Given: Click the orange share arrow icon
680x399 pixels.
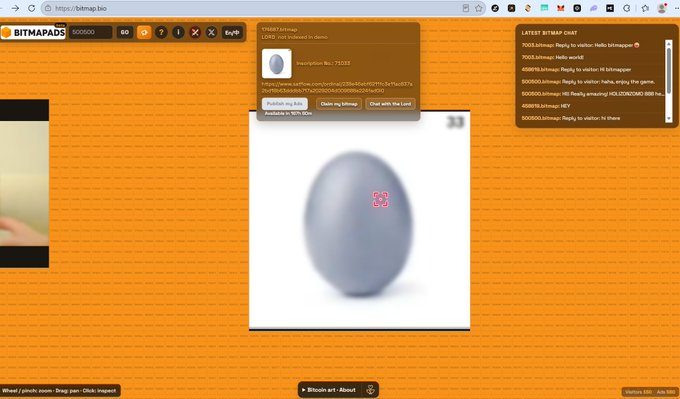Looking at the screenshot, I should click(x=144, y=33).
